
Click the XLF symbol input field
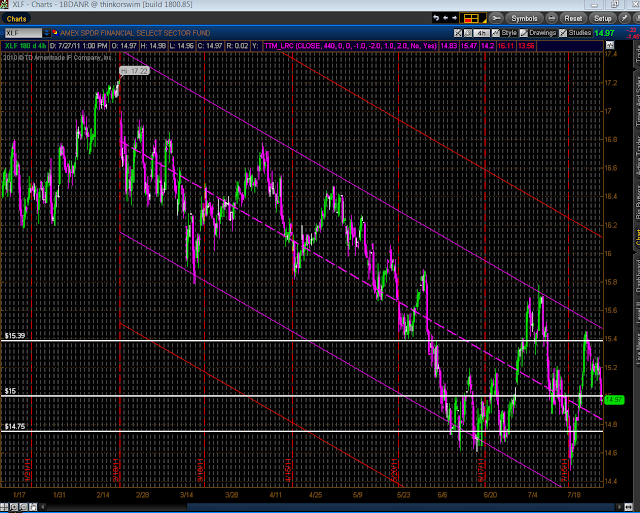23,33
